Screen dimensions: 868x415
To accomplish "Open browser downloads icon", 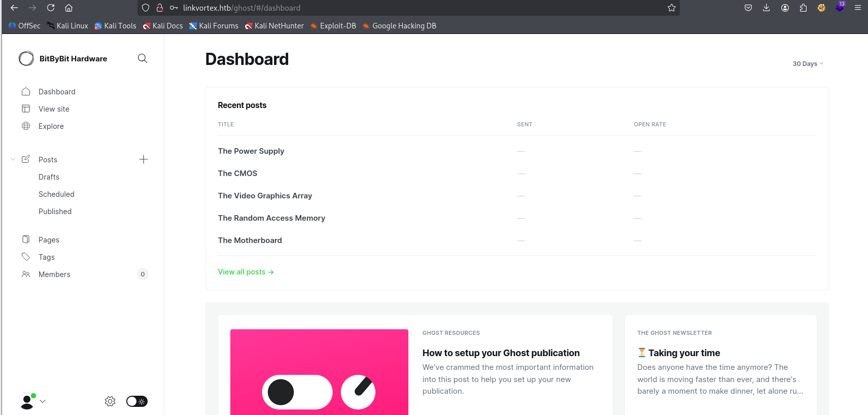I will tap(767, 8).
